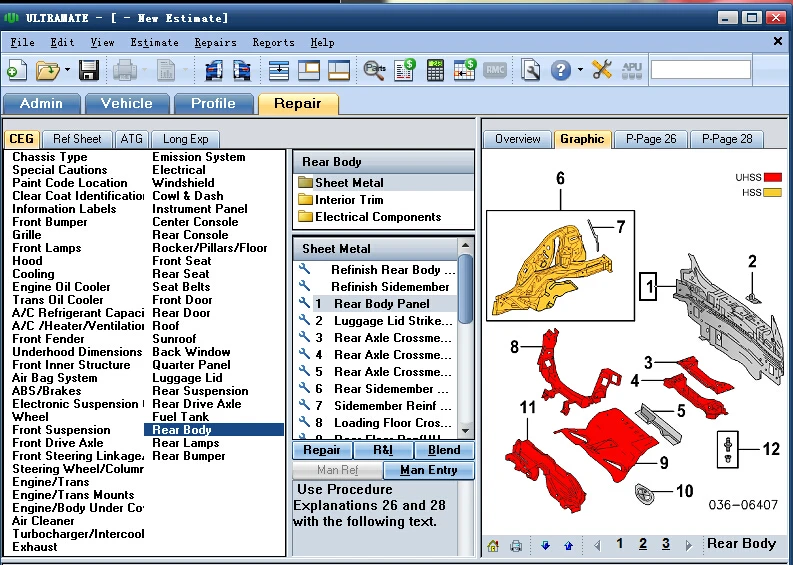
Task: Click the R&I operation button
Action: pyautogui.click(x=383, y=450)
